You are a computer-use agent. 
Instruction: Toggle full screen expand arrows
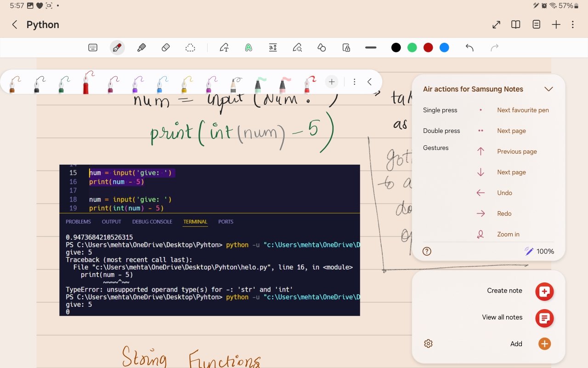tap(496, 25)
